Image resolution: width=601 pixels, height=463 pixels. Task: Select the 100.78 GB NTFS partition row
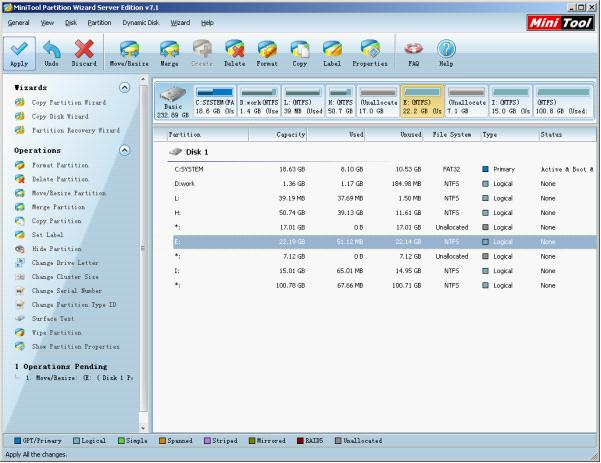click(384, 286)
